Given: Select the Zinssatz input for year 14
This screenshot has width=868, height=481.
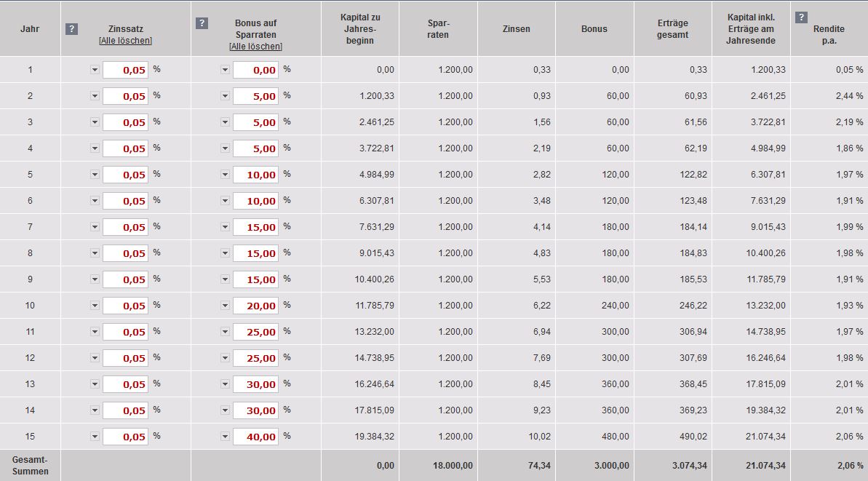Looking at the screenshot, I should click(126, 410).
